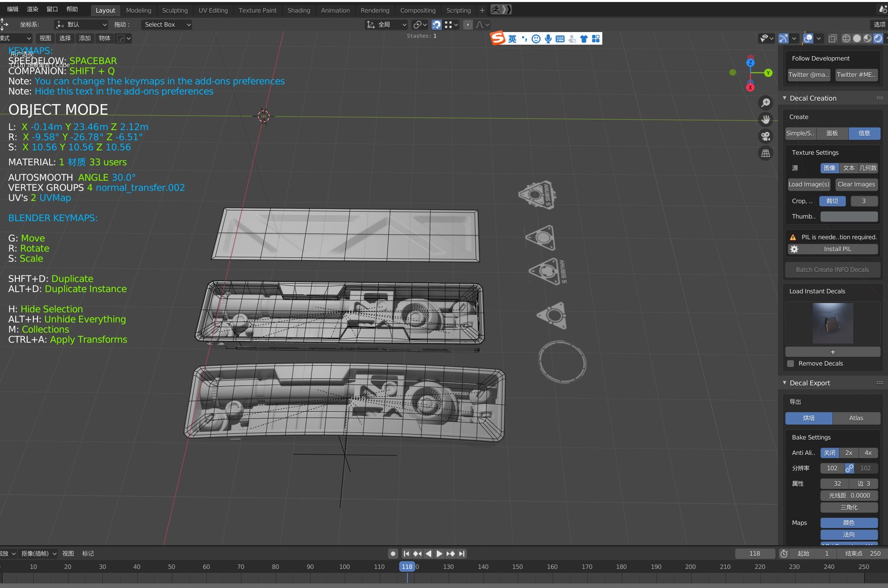Click the current frame 118 timeline marker
The image size is (888, 588).
coord(407,567)
